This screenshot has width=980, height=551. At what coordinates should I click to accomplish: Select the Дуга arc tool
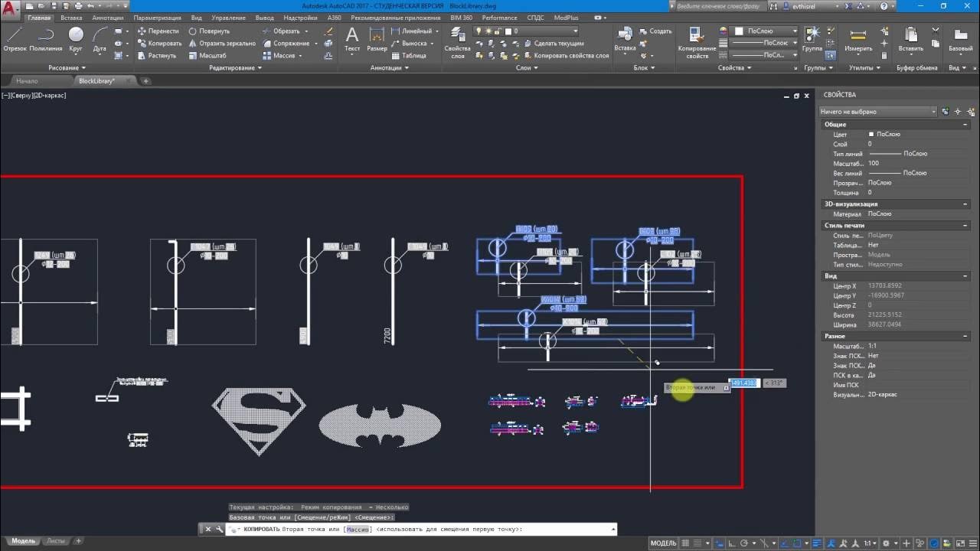(100, 40)
